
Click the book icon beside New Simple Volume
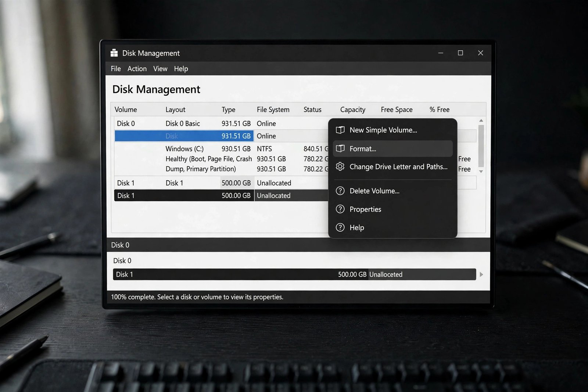[340, 130]
